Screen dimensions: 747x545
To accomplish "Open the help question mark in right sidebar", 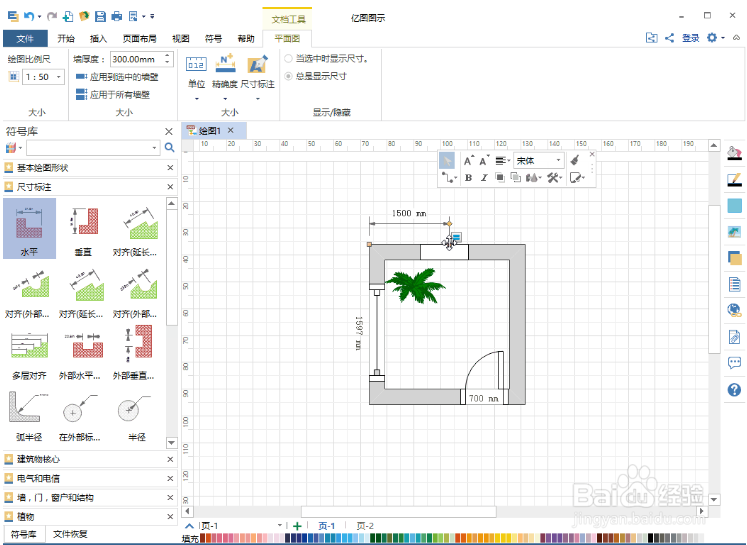I will (x=735, y=390).
